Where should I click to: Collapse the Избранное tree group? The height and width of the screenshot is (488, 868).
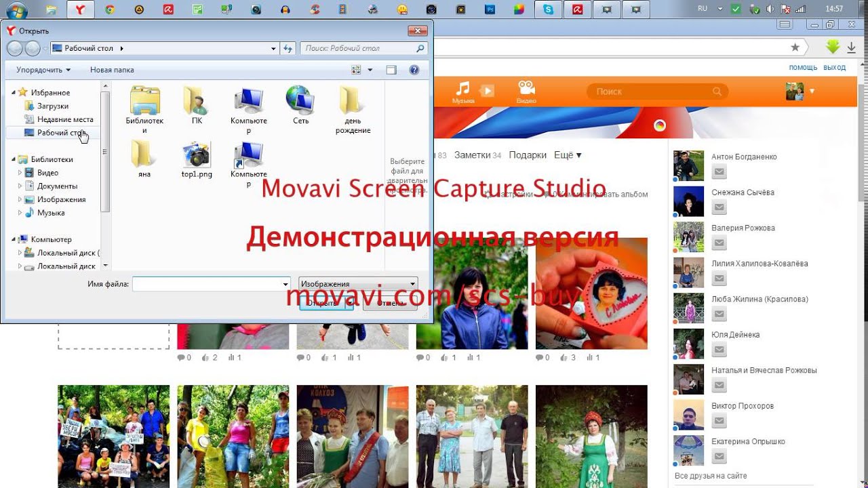[x=14, y=92]
